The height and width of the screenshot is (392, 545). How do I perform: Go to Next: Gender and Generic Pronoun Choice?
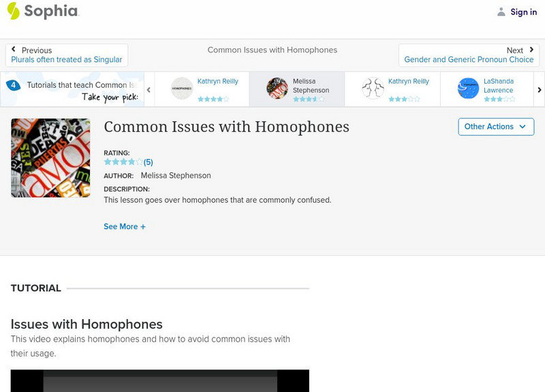(x=469, y=55)
